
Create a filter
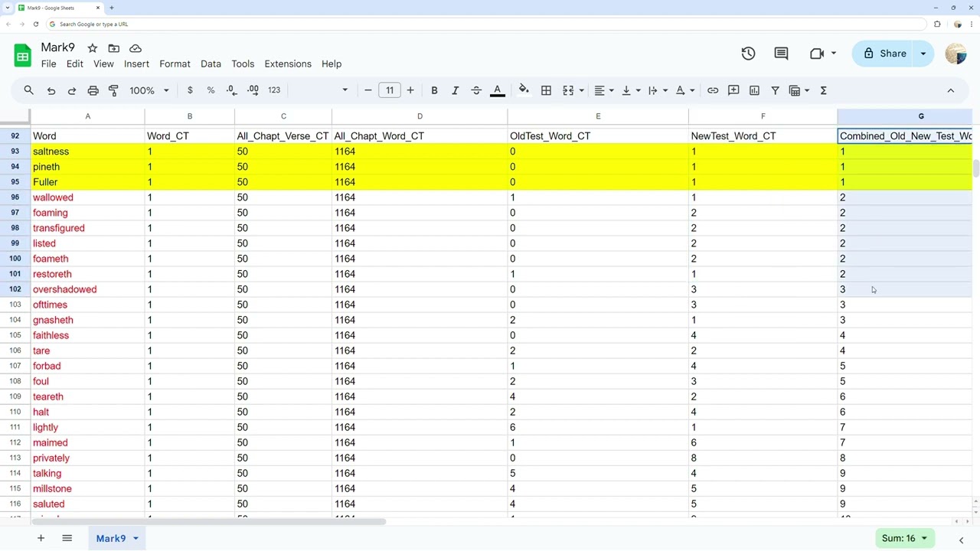coord(775,90)
